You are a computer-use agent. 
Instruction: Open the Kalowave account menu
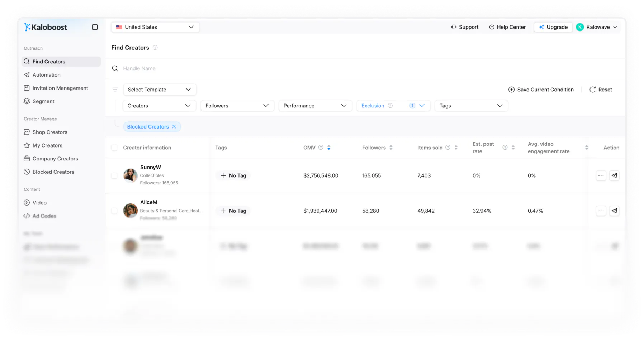pyautogui.click(x=597, y=27)
